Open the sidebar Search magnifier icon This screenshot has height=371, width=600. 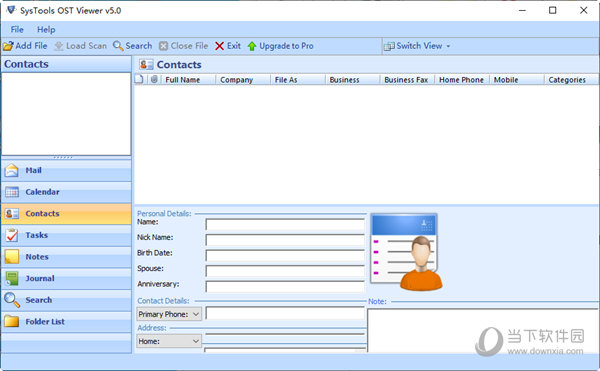point(11,300)
